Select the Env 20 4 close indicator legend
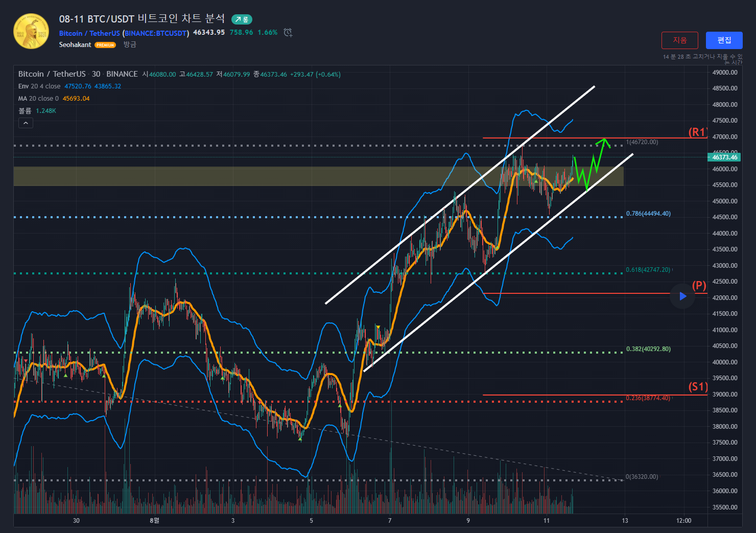Screen dimensions: 756x533 coord(39,86)
